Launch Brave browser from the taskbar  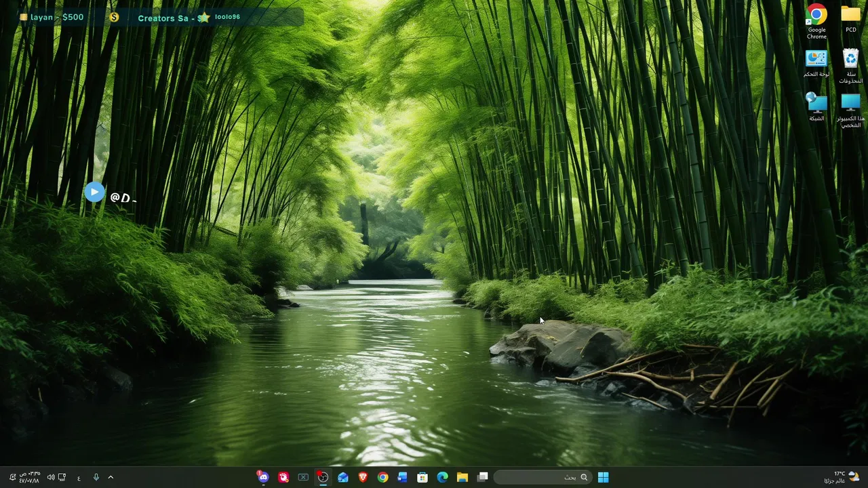pos(363,477)
